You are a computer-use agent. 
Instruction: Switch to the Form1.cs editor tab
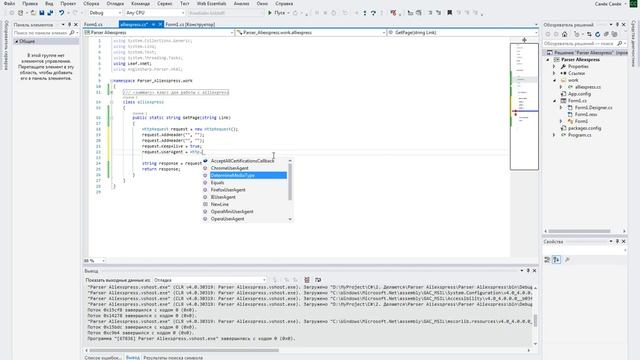(x=93, y=24)
